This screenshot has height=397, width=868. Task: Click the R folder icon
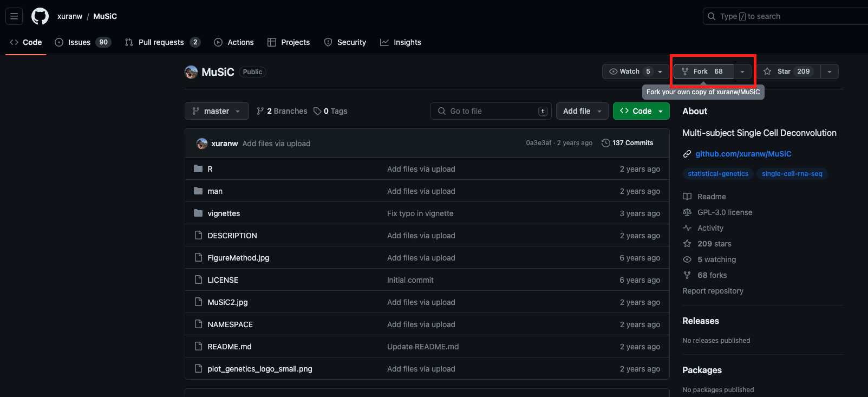click(198, 169)
